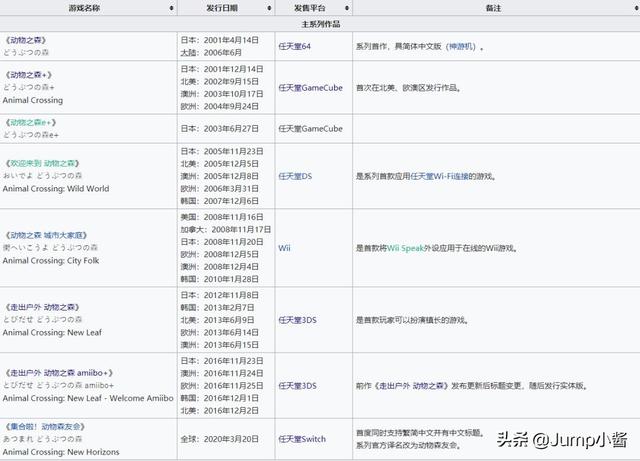
Task: Select the date 北美：2016年12月2日
Action: pos(220,411)
